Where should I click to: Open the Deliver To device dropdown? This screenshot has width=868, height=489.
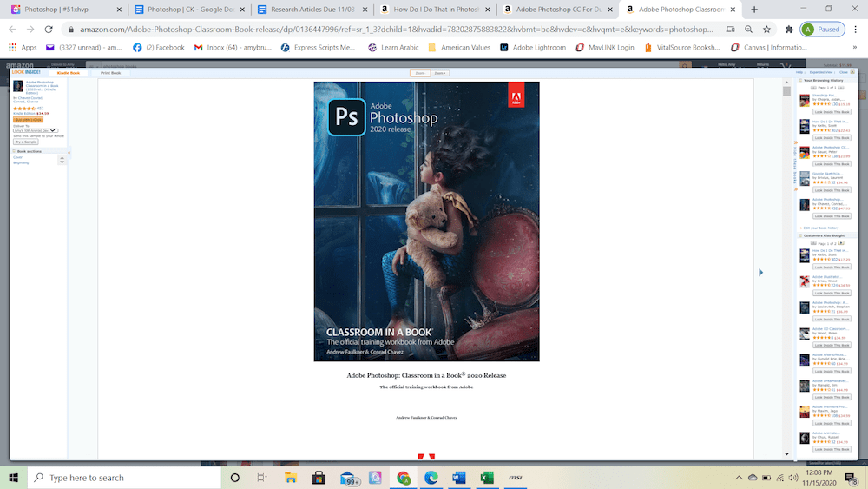tap(36, 130)
